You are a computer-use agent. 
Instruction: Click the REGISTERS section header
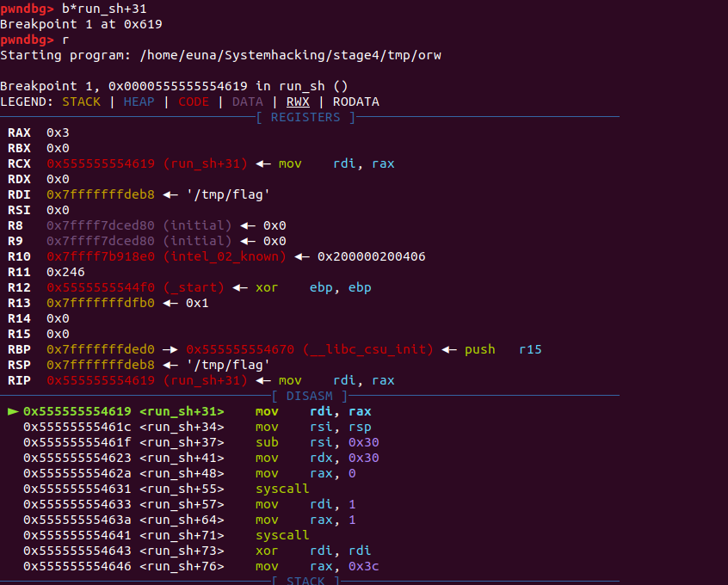305,117
